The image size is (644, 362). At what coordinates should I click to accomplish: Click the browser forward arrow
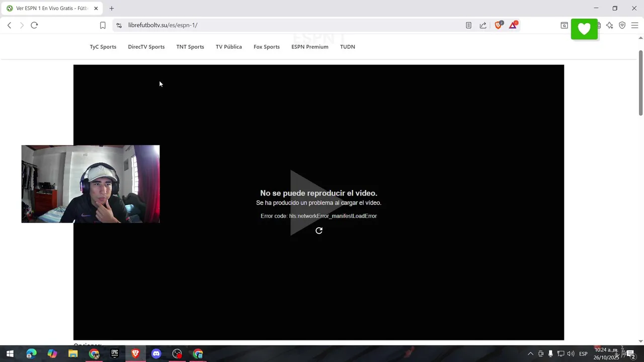pos(22,25)
